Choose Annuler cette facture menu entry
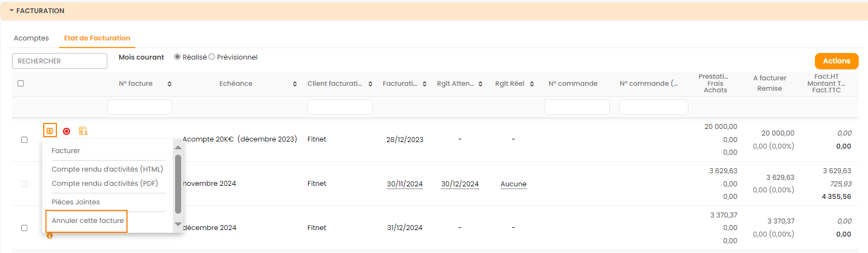 point(88,221)
